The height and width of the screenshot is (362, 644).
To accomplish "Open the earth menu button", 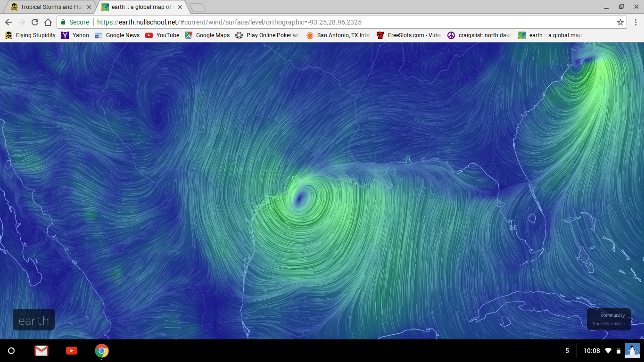I will 33,321.
